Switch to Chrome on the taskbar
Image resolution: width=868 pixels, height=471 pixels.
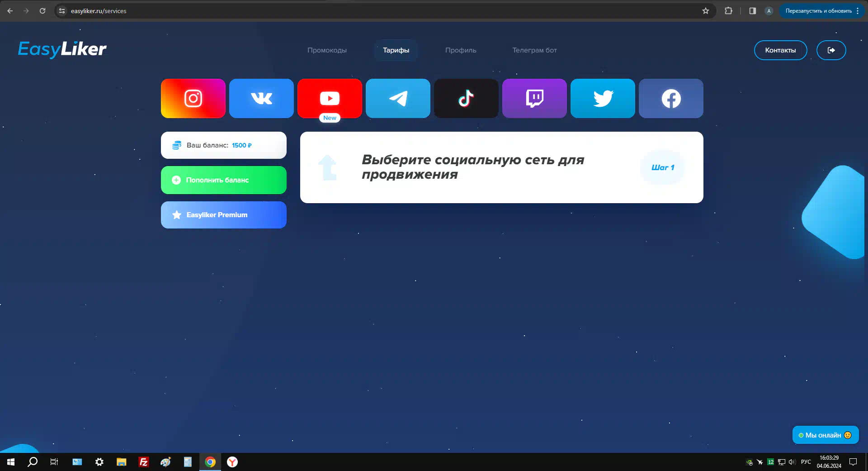click(210, 462)
